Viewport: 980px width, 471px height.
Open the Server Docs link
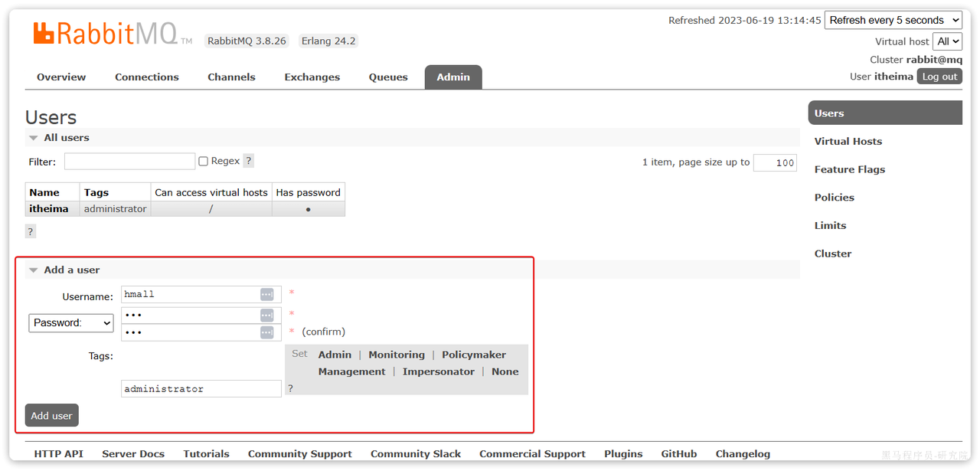pyautogui.click(x=133, y=454)
